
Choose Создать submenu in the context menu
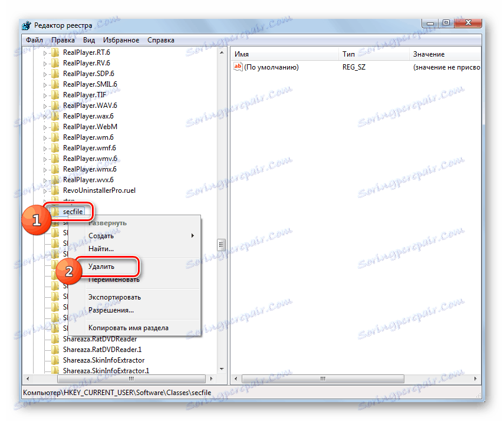[x=134, y=236]
